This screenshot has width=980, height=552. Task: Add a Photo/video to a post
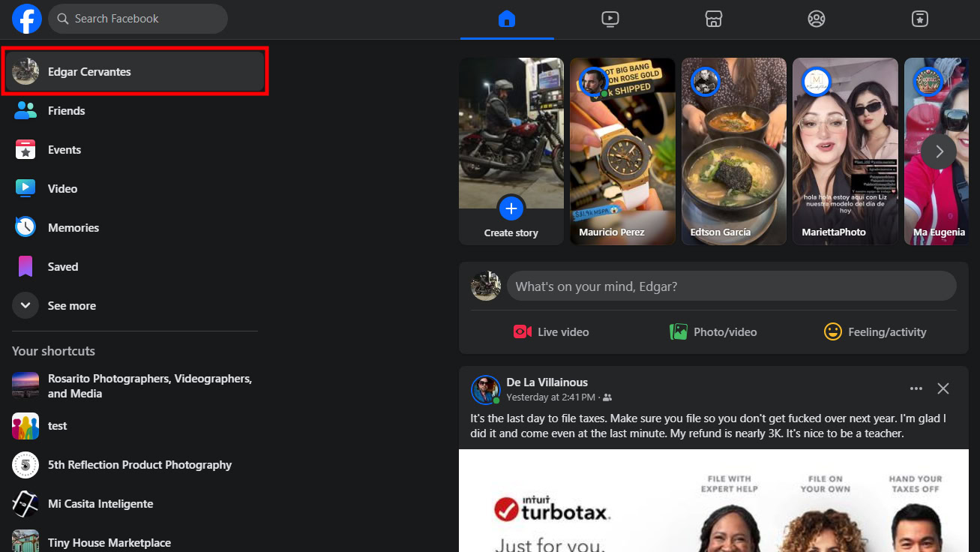pyautogui.click(x=713, y=332)
